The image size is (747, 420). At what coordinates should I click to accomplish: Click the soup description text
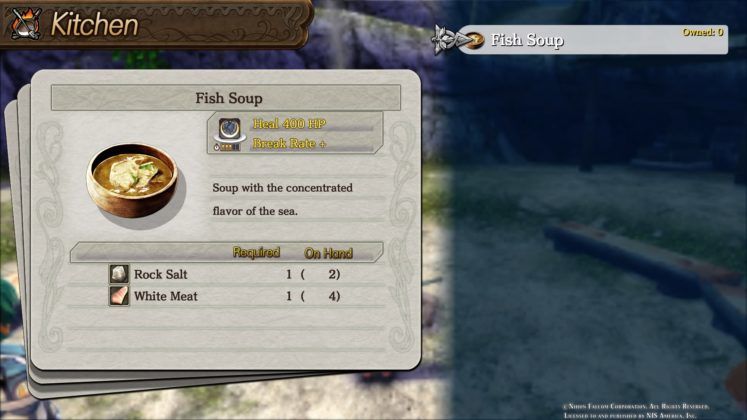coord(283,199)
